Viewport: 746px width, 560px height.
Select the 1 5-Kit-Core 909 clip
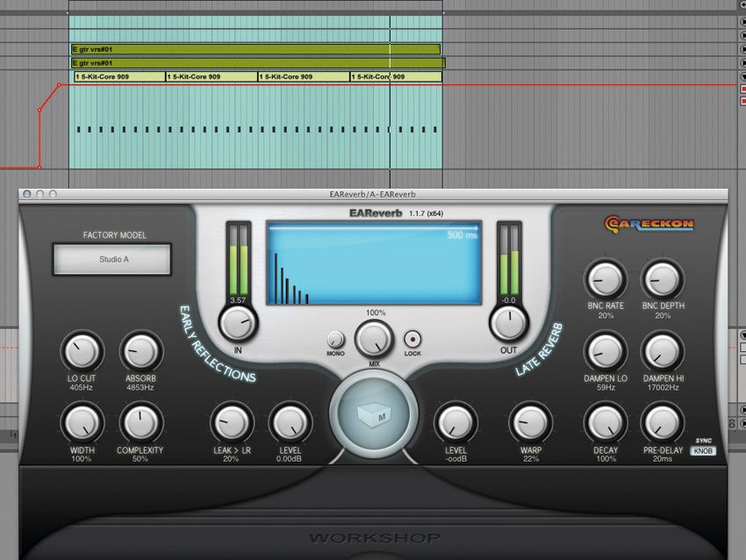point(114,76)
